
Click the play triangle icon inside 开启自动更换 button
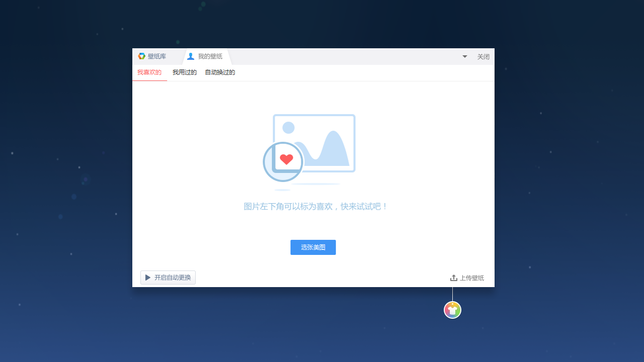pos(147,278)
